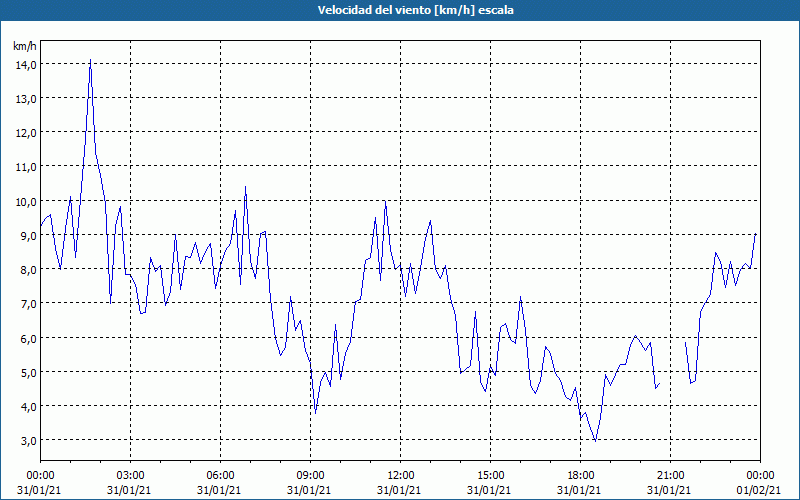Image resolution: width=800 pixels, height=500 pixels.
Task: Click the 11,0 y-axis label
Action: pyautogui.click(x=26, y=167)
